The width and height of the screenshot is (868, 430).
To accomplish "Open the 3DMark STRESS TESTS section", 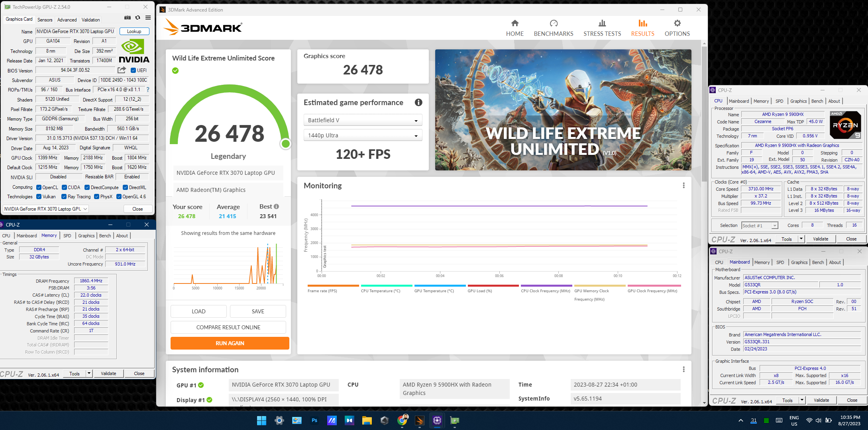I will [602, 28].
